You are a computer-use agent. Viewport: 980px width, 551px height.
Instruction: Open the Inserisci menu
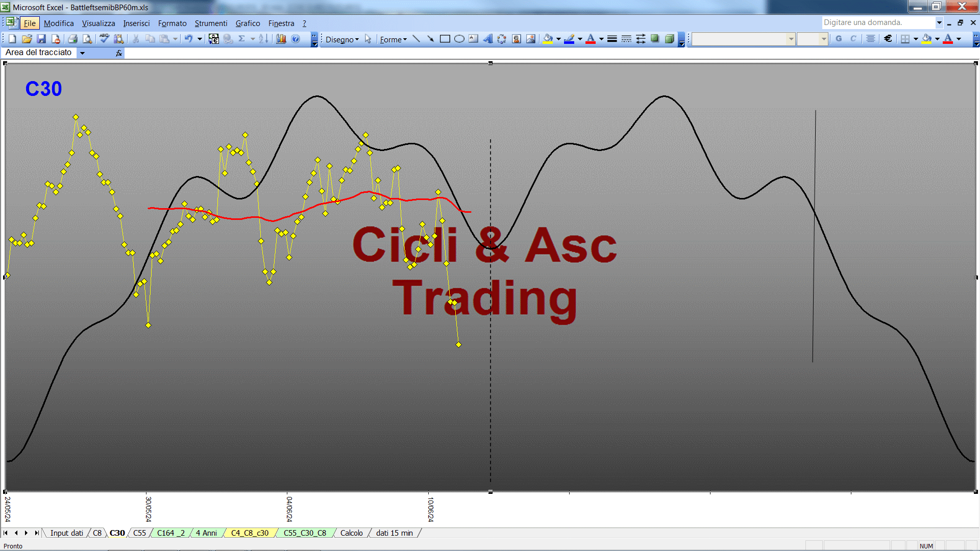tap(136, 23)
